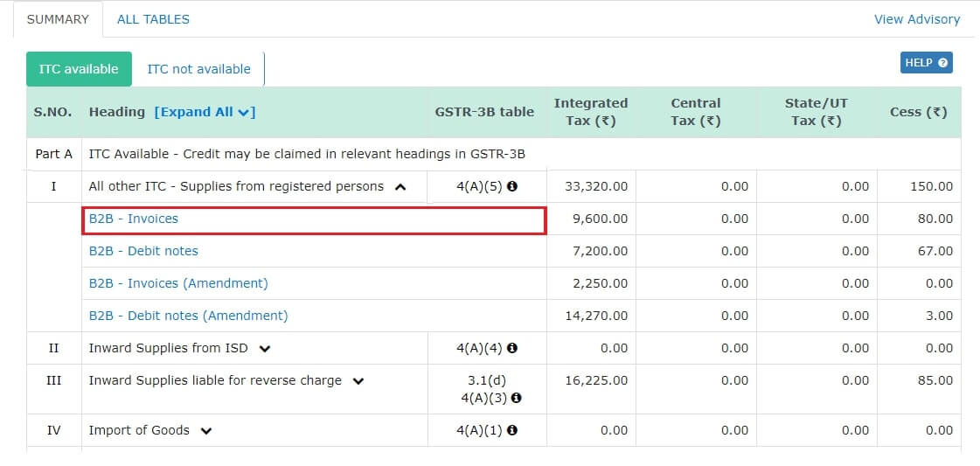Open B2B - Invoices link
This screenshot has width=980, height=466.
pos(134,219)
